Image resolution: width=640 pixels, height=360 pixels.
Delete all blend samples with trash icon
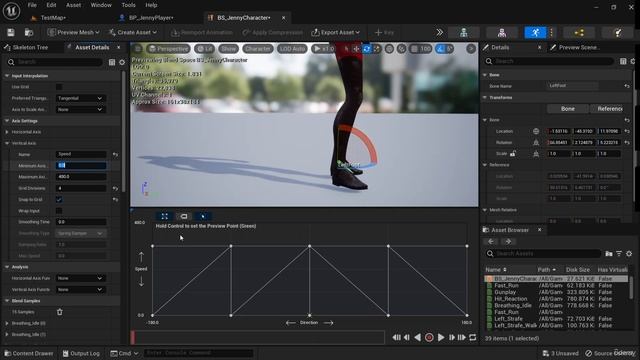pyautogui.click(x=60, y=312)
